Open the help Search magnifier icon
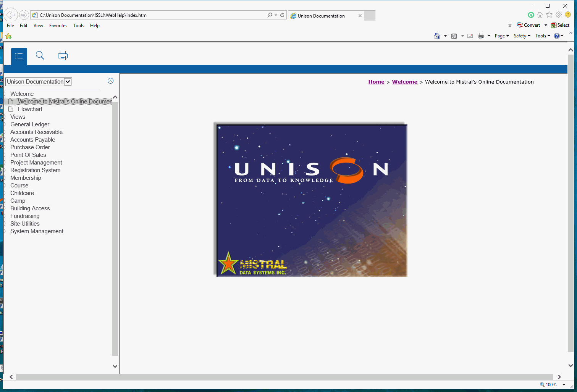Image resolution: width=577 pixels, height=392 pixels. 40,56
